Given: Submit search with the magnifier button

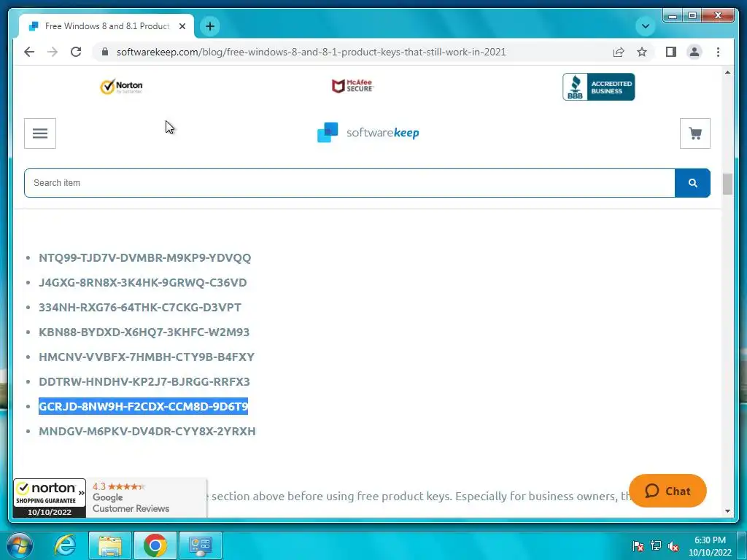Looking at the screenshot, I should coord(693,183).
